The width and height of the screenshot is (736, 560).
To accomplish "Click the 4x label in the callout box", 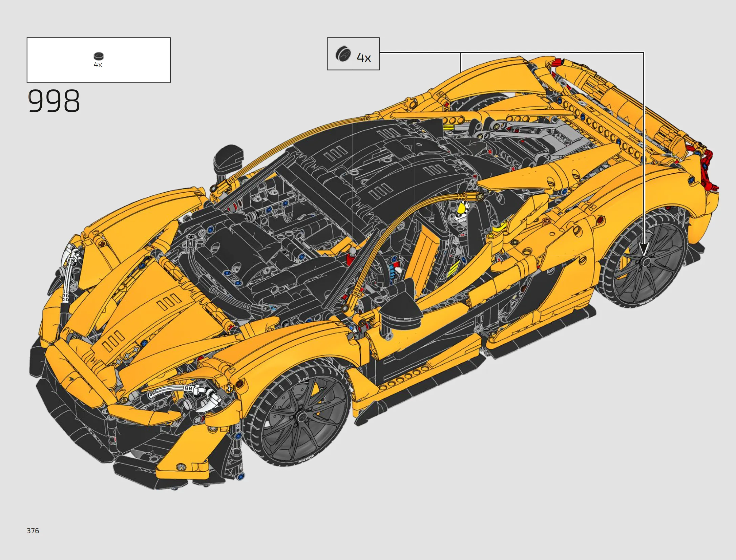I will coord(364,58).
